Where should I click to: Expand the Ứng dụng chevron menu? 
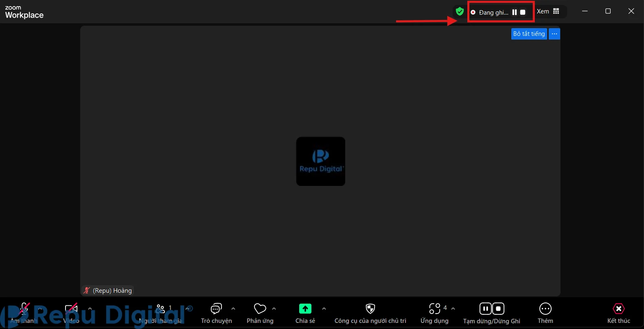453,309
